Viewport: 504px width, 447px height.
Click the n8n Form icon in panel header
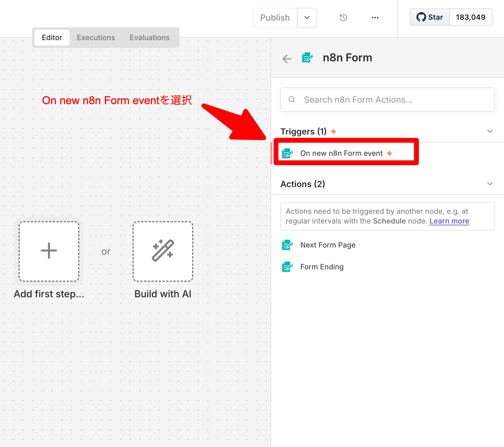click(307, 57)
